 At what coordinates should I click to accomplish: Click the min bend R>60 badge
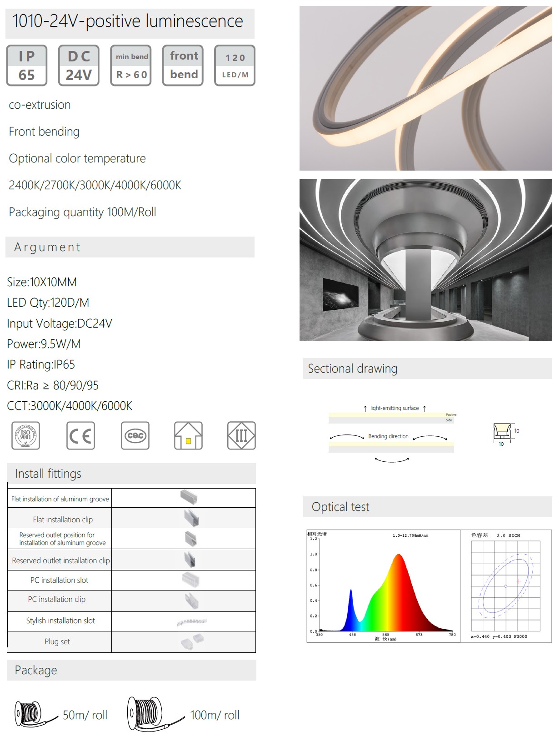coord(131,66)
